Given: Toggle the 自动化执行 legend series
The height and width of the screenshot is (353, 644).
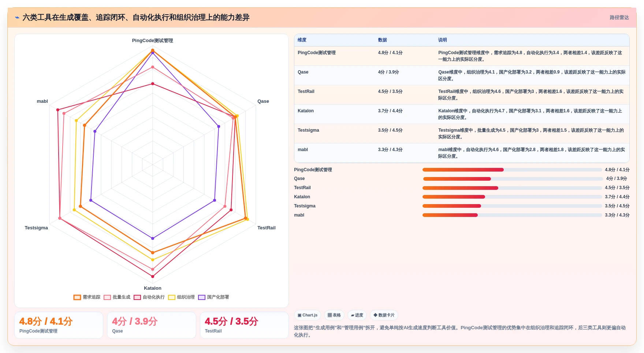Looking at the screenshot, I should pyautogui.click(x=149, y=297).
